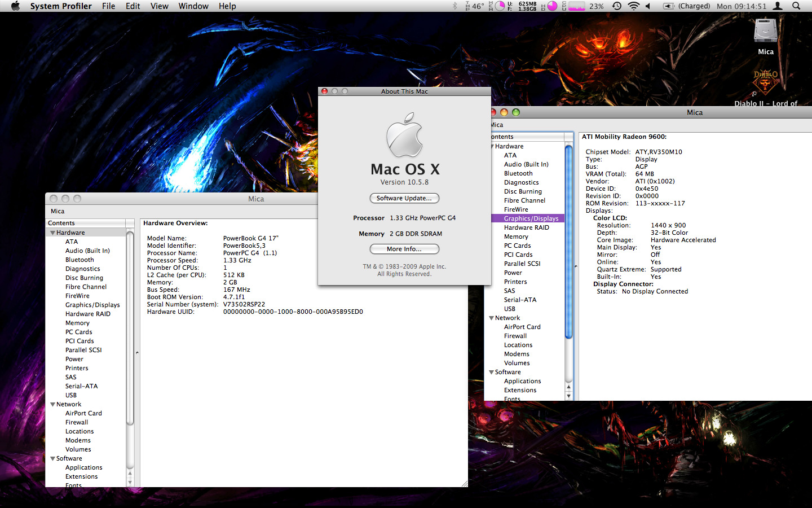
Task: Open the Help menu
Action: (227, 6)
